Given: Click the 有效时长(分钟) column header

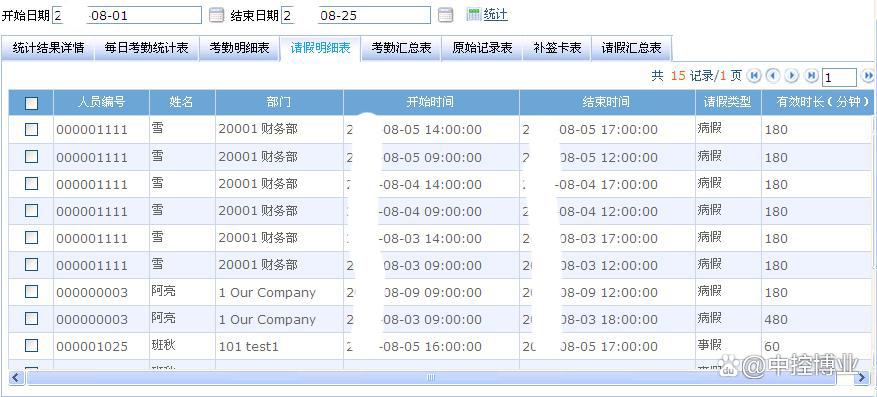Looking at the screenshot, I should pos(818,102).
